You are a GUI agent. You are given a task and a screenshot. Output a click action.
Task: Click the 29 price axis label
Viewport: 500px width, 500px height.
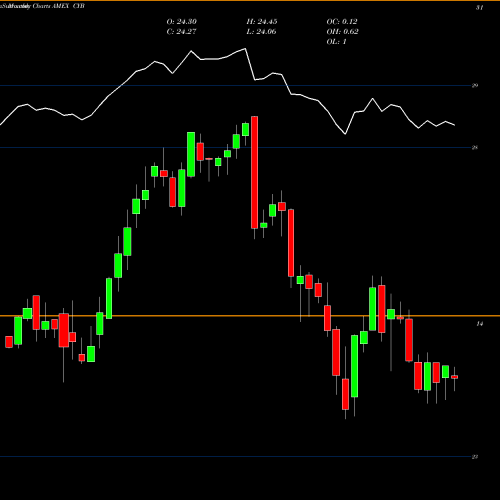(475, 86)
